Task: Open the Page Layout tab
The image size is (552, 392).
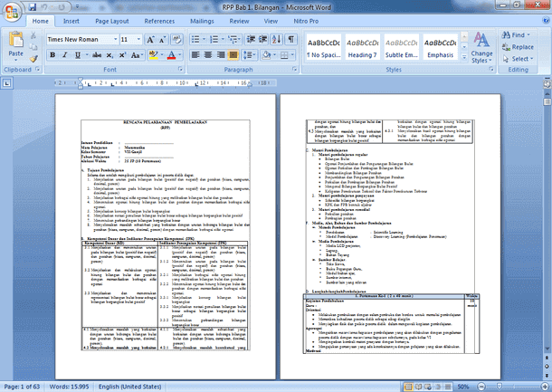Action: 112,21
